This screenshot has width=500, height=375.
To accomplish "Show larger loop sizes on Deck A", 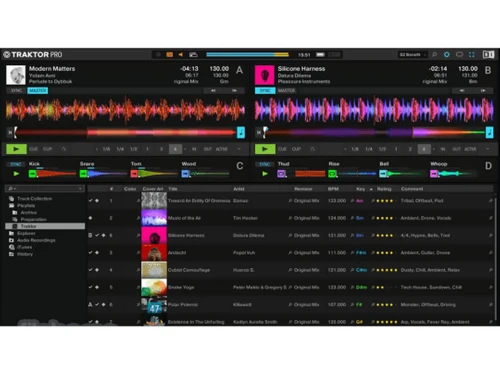I will (x=185, y=149).
